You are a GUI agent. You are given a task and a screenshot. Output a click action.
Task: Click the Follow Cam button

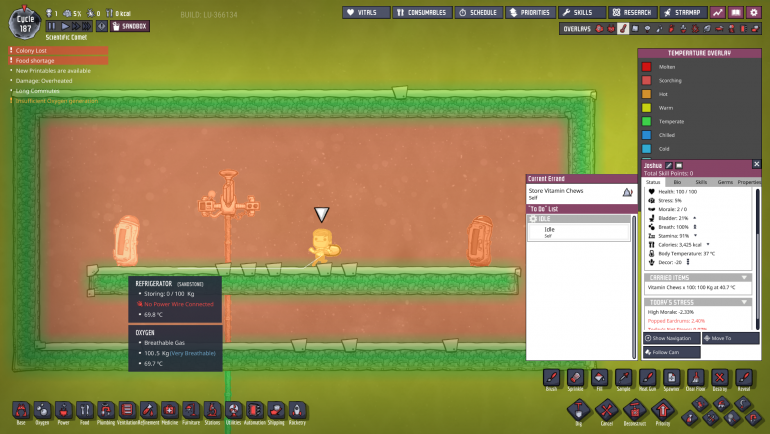[671, 352]
